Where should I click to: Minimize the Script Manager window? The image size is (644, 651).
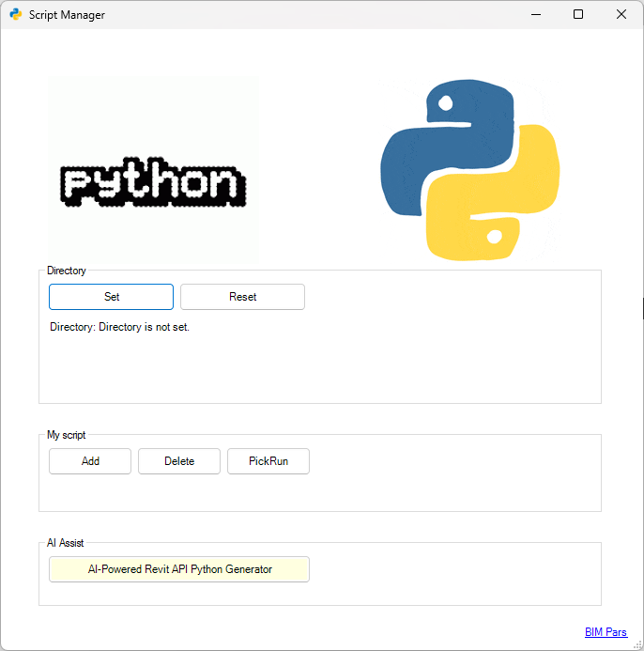click(536, 14)
